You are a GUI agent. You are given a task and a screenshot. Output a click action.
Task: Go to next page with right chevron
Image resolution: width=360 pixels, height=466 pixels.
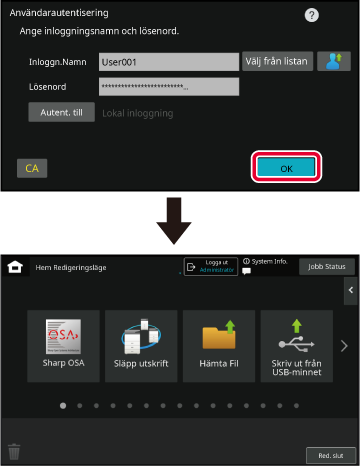click(x=344, y=346)
